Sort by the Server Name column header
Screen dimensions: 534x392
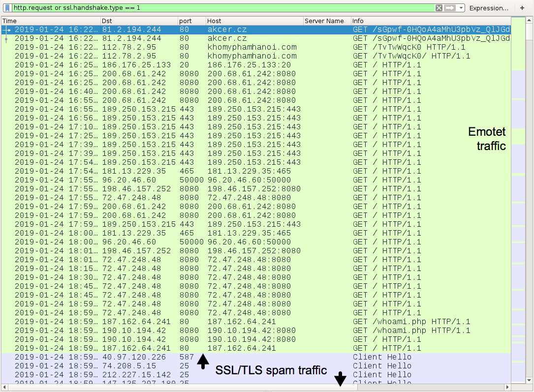[327, 21]
